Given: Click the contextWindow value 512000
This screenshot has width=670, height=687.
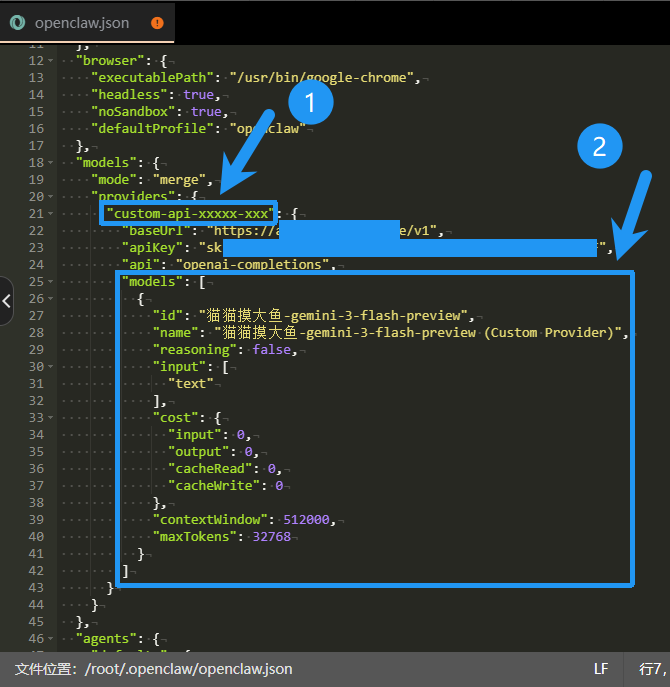Looking at the screenshot, I should click(x=306, y=519).
